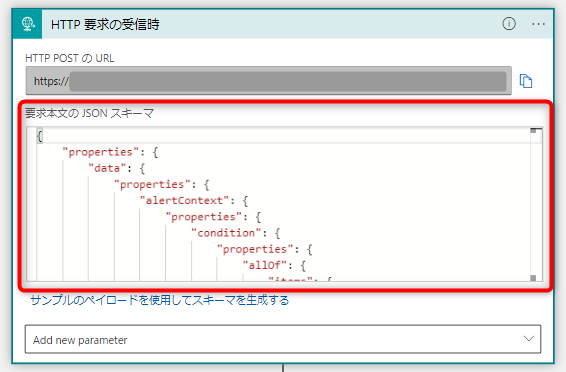The height and width of the screenshot is (372, 566).
Task: Click the chevron arrow of Add new parameter
Action: coord(529,338)
